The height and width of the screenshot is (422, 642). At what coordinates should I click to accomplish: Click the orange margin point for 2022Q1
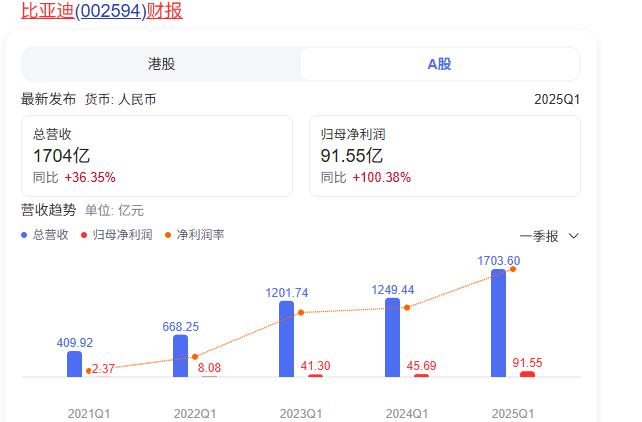195,357
